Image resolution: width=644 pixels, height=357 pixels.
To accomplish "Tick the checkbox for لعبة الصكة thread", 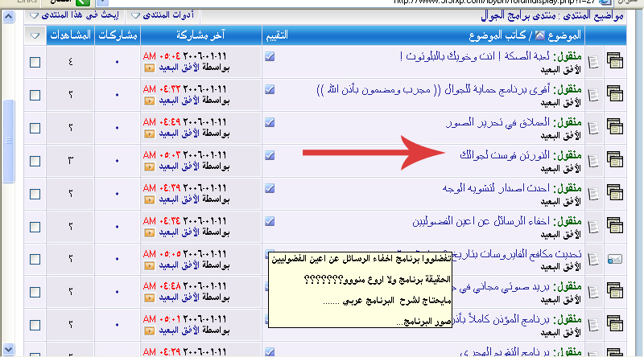I will coord(35,62).
